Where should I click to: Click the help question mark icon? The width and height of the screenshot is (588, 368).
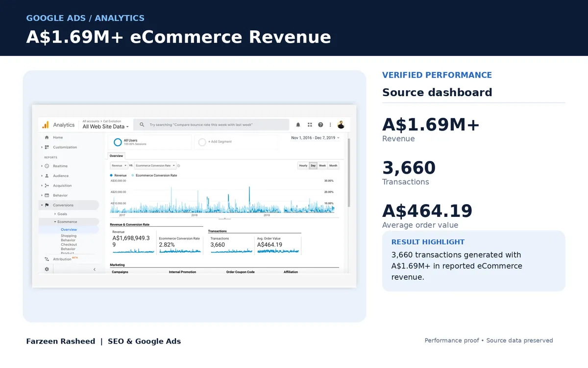click(320, 125)
